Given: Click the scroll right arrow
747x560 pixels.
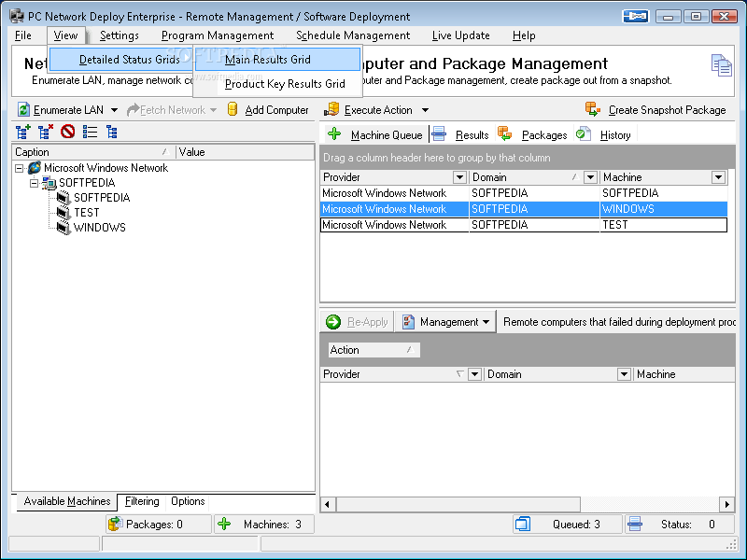Looking at the screenshot, I should point(726,504).
